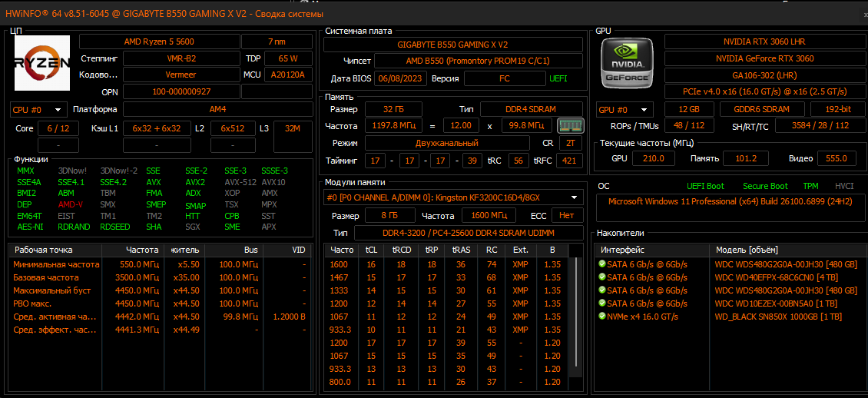The height and width of the screenshot is (398, 868).
Task: Click the 12 GB video memory field
Action: 689,109
